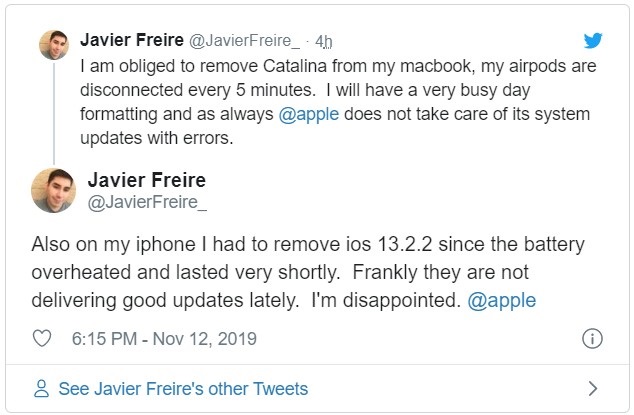
Task: Open the tweet info icon
Action: point(592,340)
